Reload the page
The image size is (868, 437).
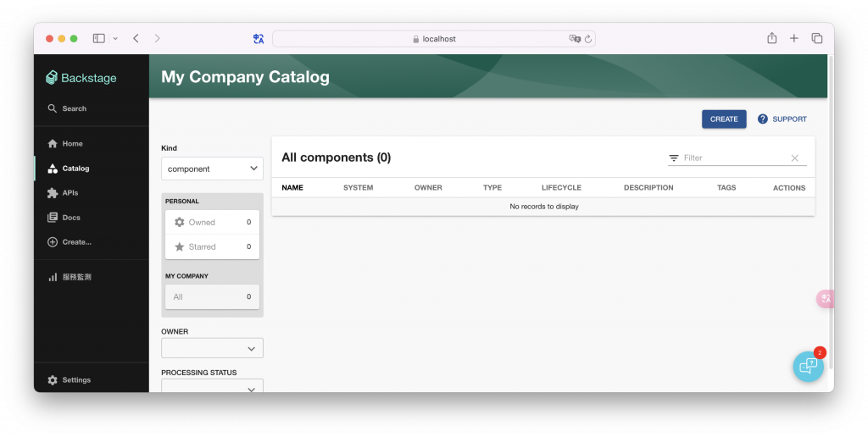588,39
